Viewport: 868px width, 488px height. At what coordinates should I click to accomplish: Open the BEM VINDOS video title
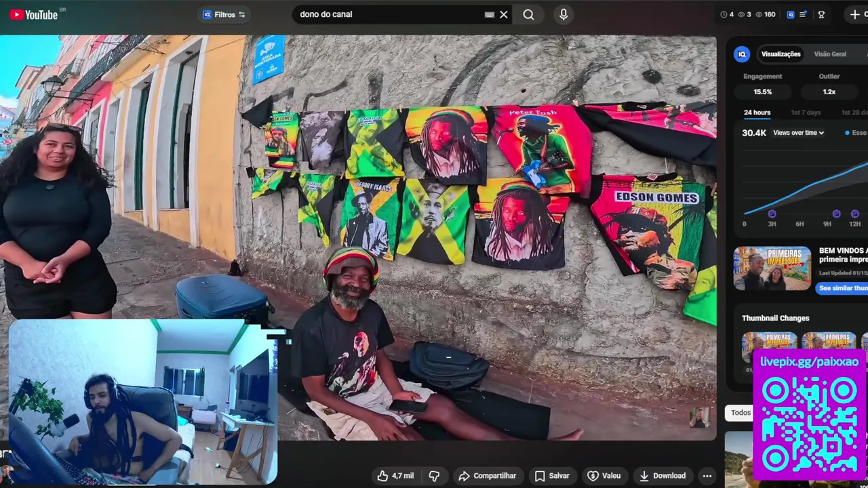[x=843, y=255]
